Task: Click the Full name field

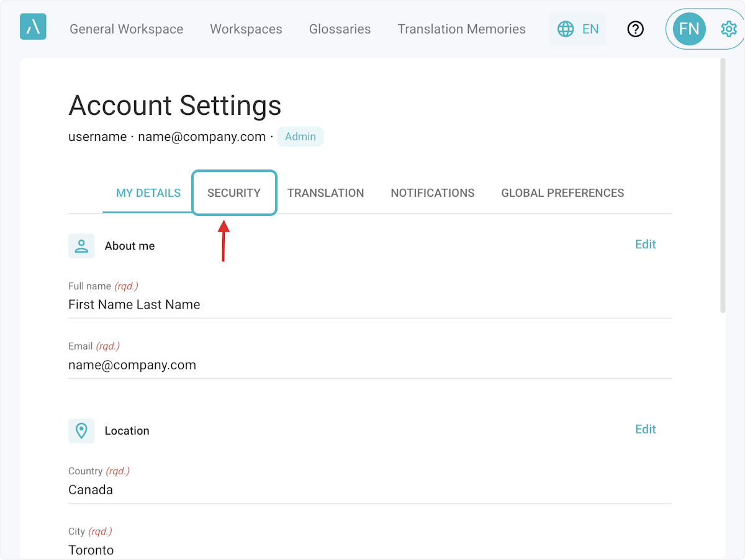Action: [369, 305]
